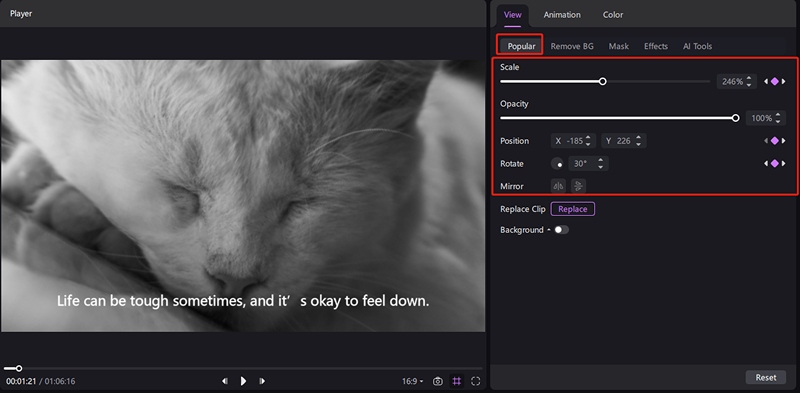Image resolution: width=800 pixels, height=393 pixels.
Task: Toggle the grid overlay icon
Action: (x=457, y=381)
